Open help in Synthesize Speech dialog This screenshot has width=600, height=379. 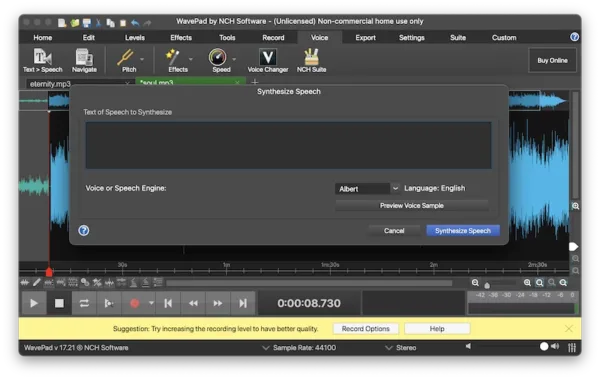coord(84,230)
